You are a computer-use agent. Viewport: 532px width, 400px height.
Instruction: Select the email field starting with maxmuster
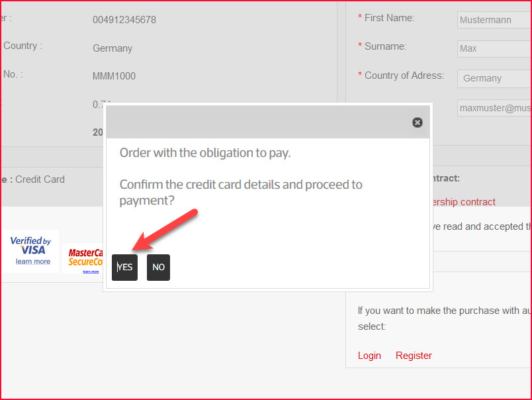[x=494, y=107]
